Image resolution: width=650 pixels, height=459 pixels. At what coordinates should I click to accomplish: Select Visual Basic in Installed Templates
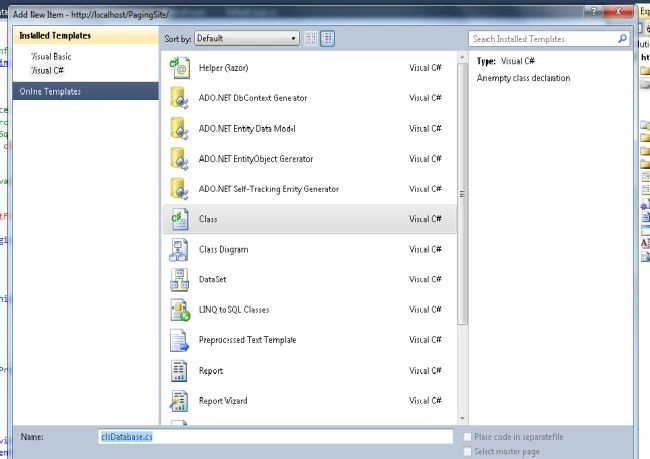pyautogui.click(x=51, y=56)
